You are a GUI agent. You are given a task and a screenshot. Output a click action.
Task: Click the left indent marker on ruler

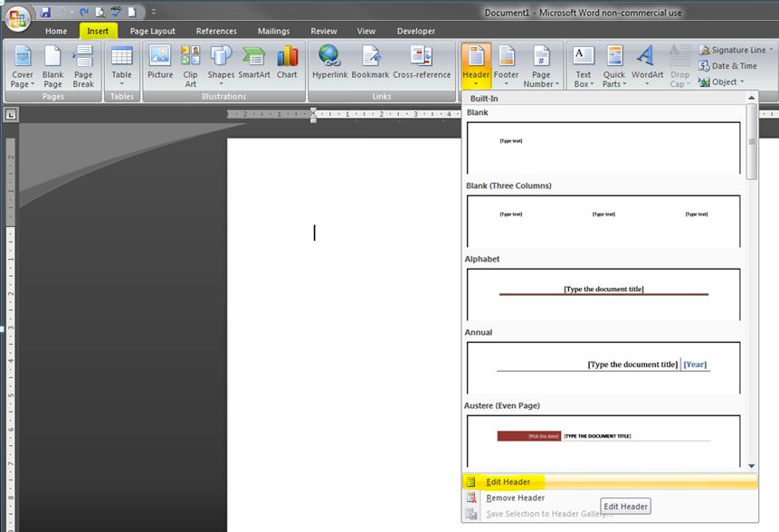point(313,119)
